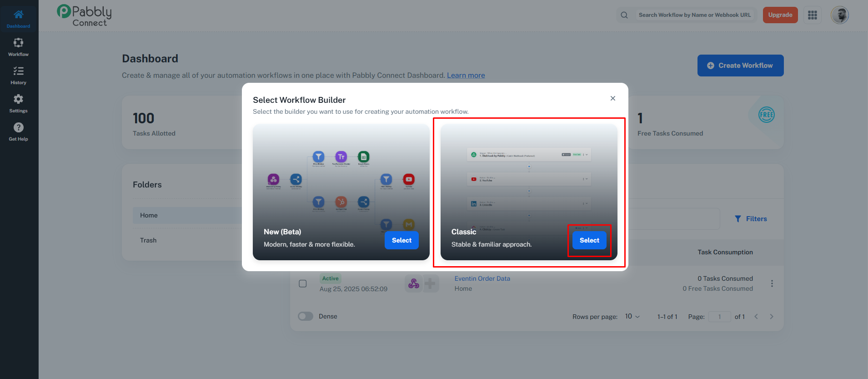This screenshot has width=868, height=379.
Task: Close the Select Workflow Builder dialog
Action: [x=613, y=98]
